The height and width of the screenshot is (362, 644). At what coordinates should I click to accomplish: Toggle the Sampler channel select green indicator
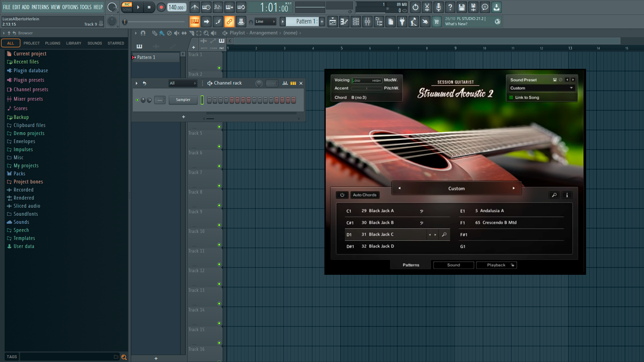coord(202,100)
